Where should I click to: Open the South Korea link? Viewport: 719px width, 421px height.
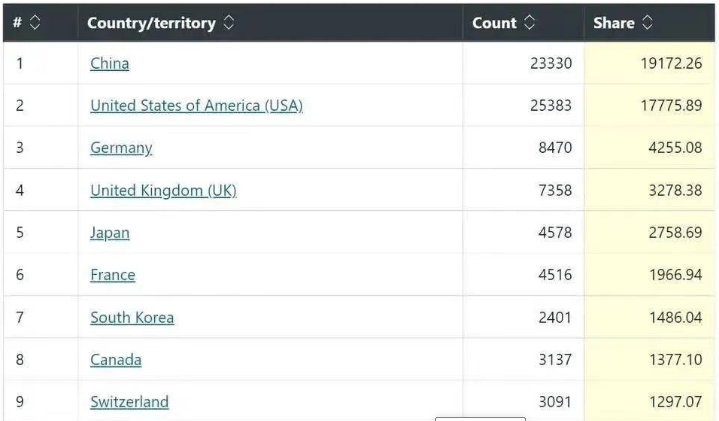(132, 317)
